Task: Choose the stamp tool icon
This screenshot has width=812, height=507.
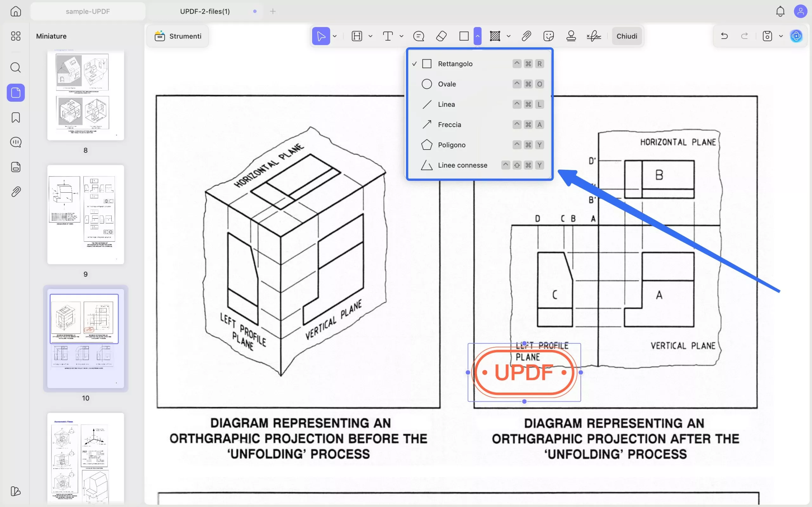Action: 571,36
